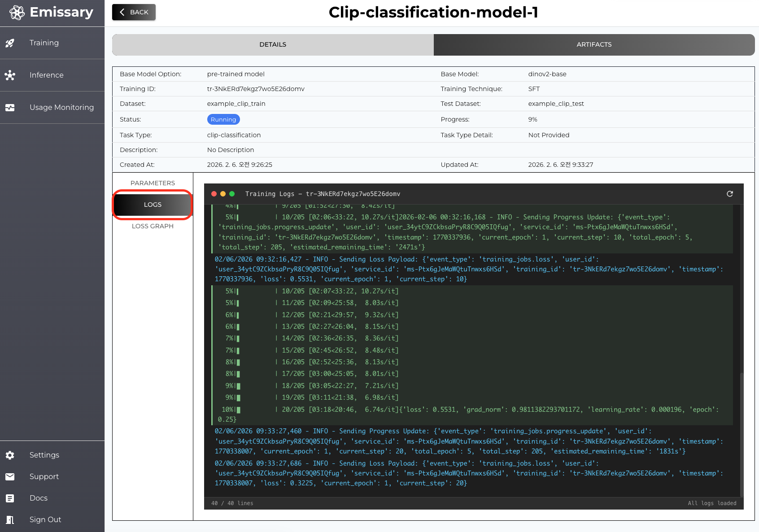
Task: Click the BACK button
Action: [x=133, y=12]
